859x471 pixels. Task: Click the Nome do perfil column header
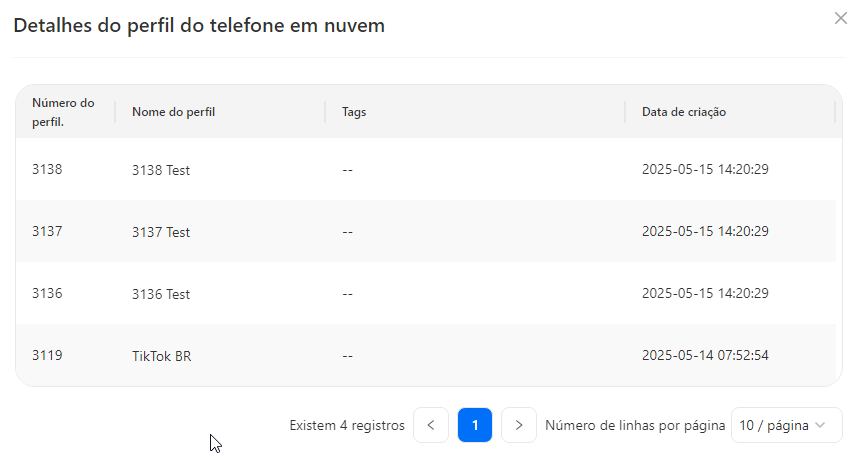tap(174, 112)
